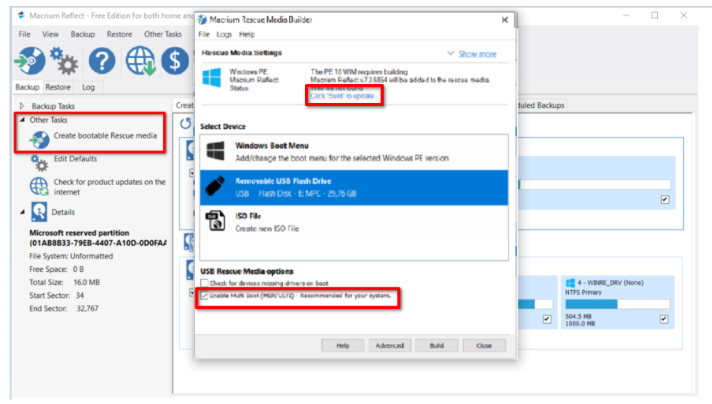Click the Details disk icon
This screenshot has width=712, height=404.
39,212
